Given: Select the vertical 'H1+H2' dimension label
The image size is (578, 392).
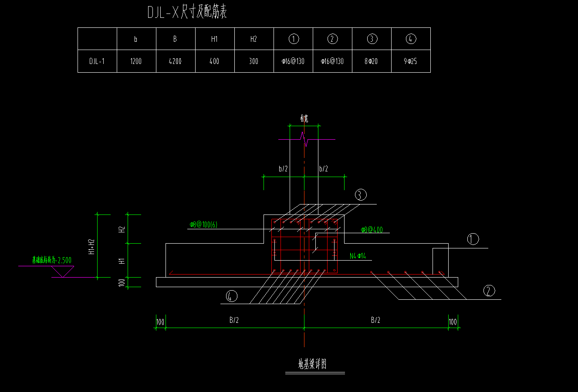Looking at the screenshot, I should [91, 246].
